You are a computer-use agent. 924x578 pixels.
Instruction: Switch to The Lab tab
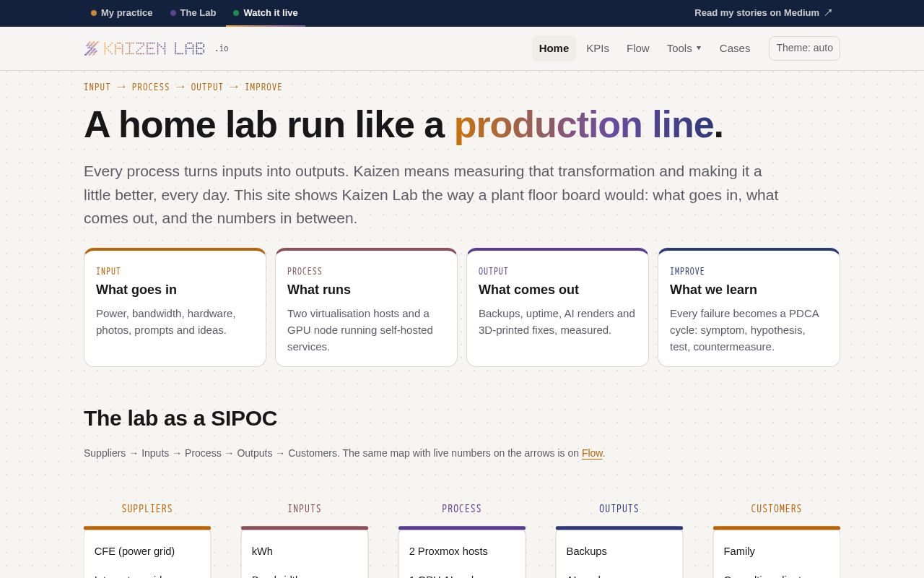193,12
